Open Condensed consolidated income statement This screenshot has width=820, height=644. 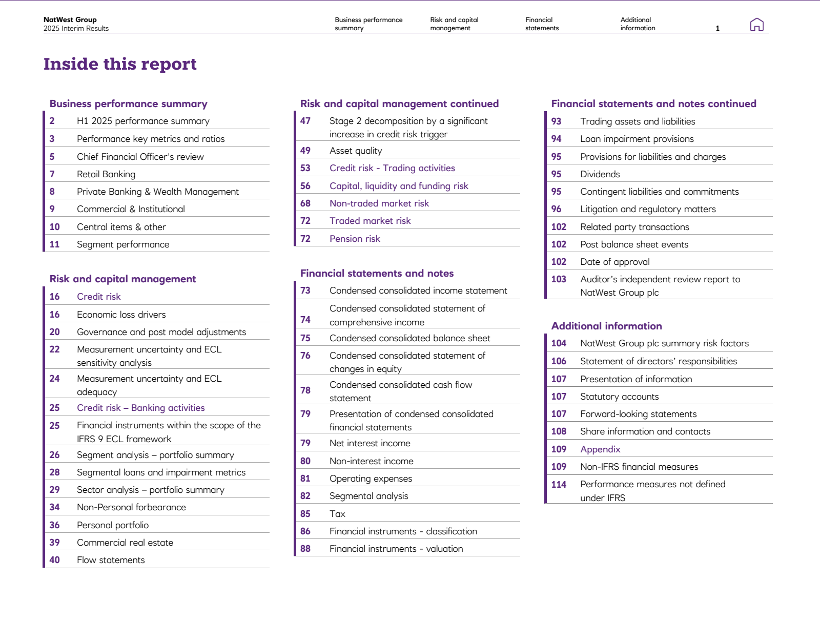pyautogui.click(x=418, y=290)
